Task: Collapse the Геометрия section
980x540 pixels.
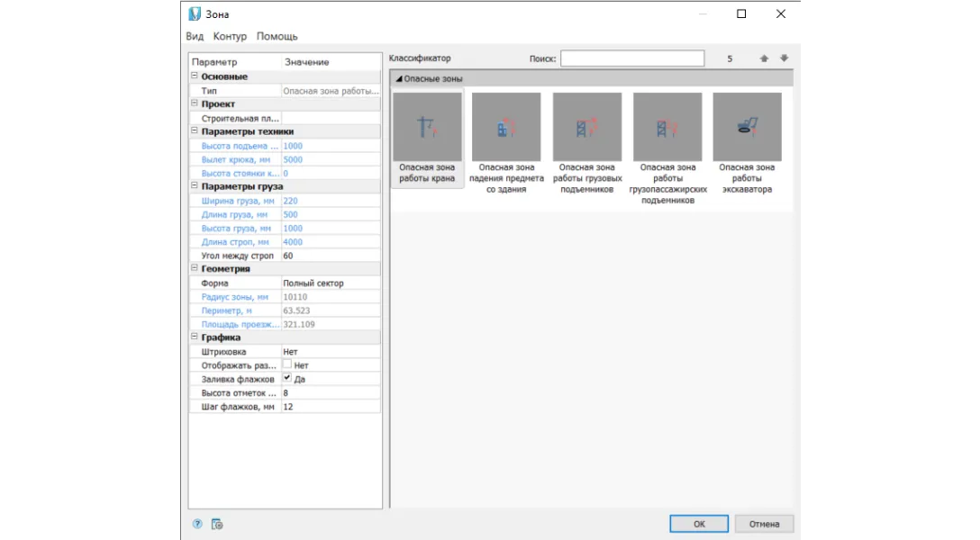Action: point(195,268)
